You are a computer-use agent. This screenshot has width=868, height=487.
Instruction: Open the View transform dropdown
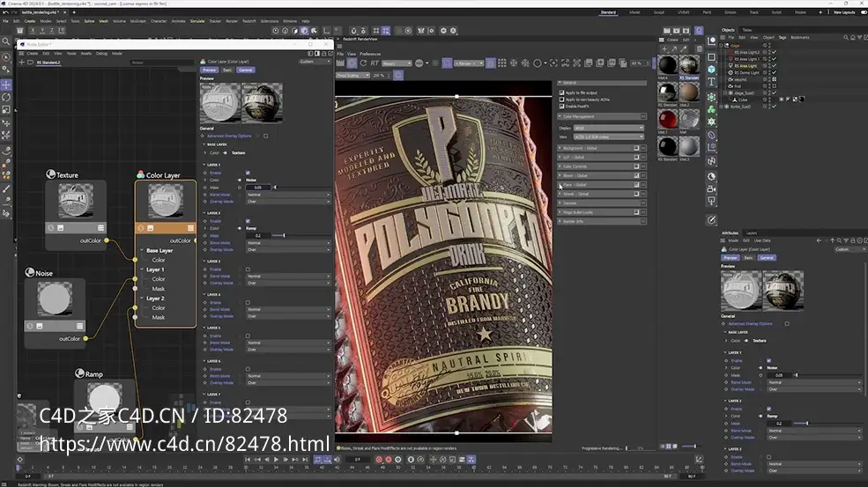pos(608,137)
